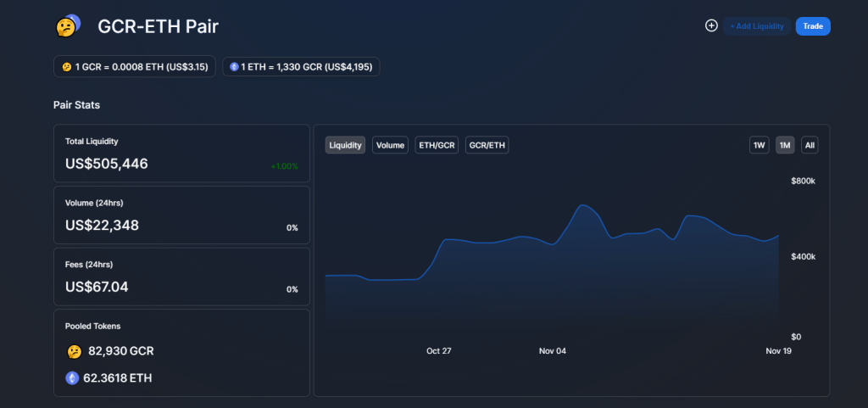Click the Nov 19 date label
868x408 pixels.
778,351
